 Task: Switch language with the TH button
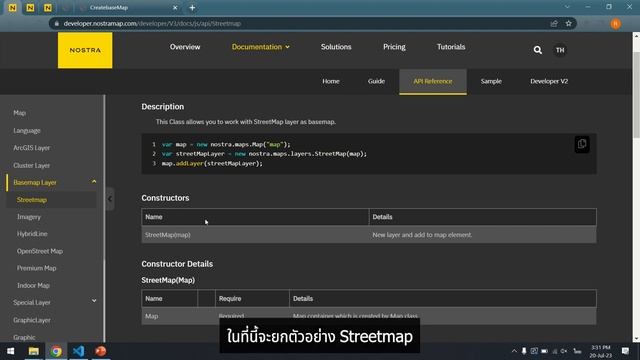pos(560,50)
